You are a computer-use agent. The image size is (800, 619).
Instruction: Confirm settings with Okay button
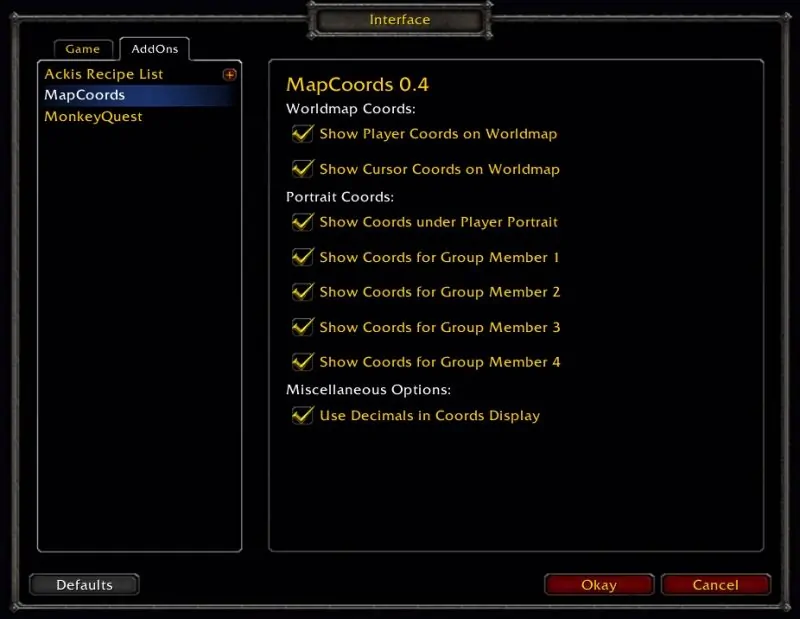(x=599, y=584)
